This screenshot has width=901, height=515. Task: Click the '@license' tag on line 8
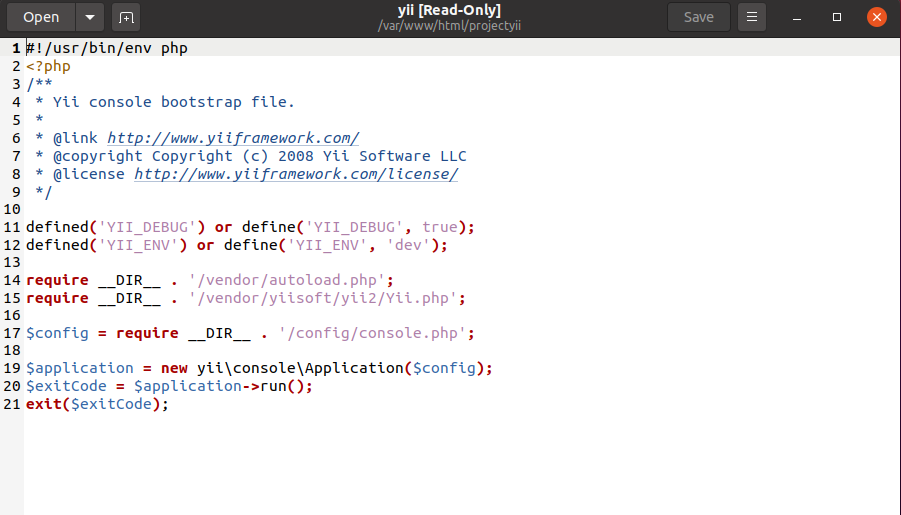(88, 174)
